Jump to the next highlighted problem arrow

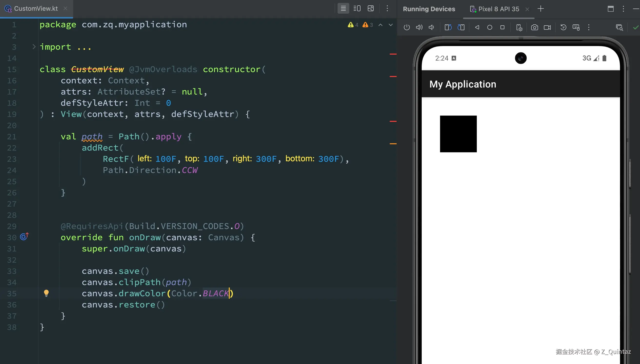(x=390, y=25)
